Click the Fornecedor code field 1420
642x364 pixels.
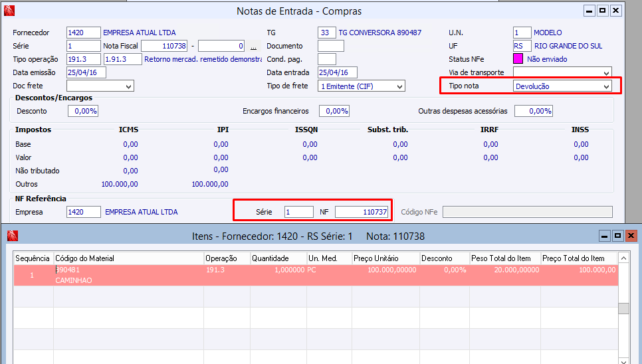pos(84,33)
